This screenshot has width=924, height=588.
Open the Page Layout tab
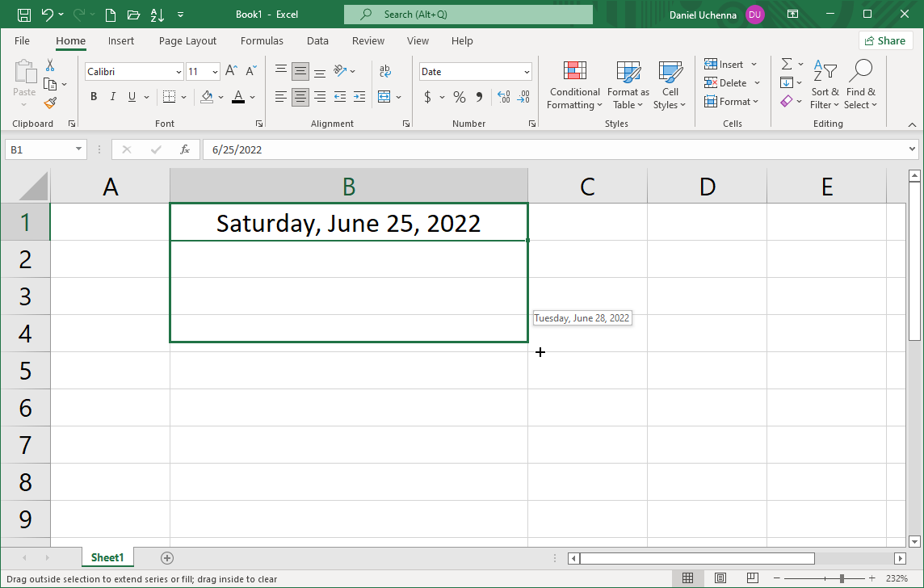coord(187,40)
